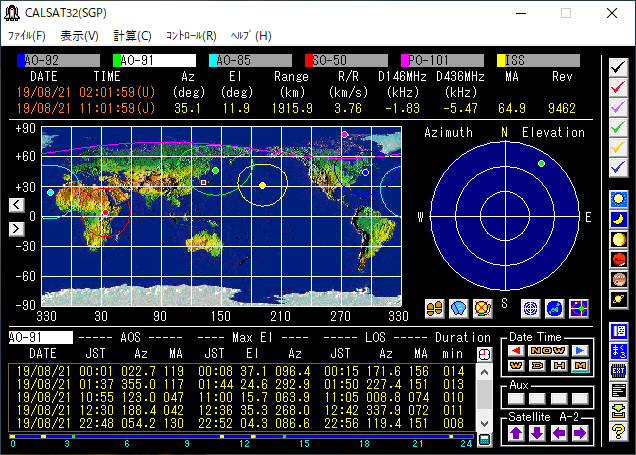Select the pass row with AOS 22:48
636x455 pixels.
point(241,423)
